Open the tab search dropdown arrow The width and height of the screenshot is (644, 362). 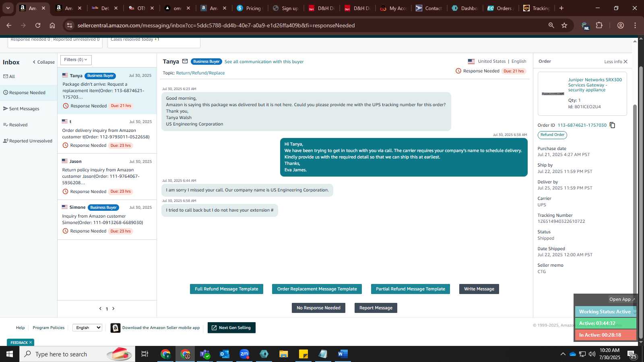coord(8,8)
